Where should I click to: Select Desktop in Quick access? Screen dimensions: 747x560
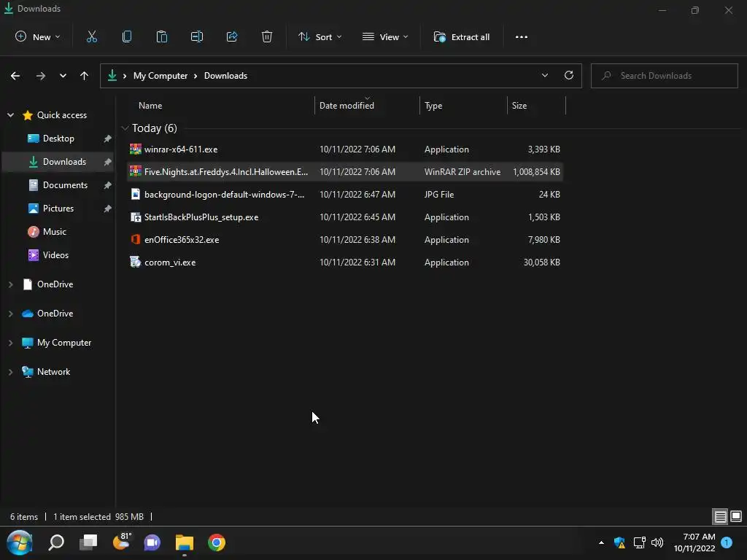coord(58,139)
